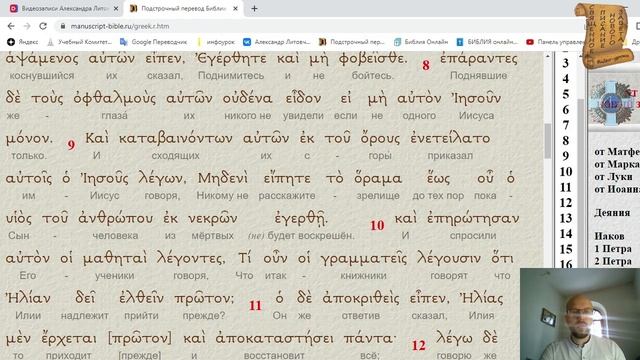Open the book Деяния
The height and width of the screenshot is (360, 640).
pos(612,213)
